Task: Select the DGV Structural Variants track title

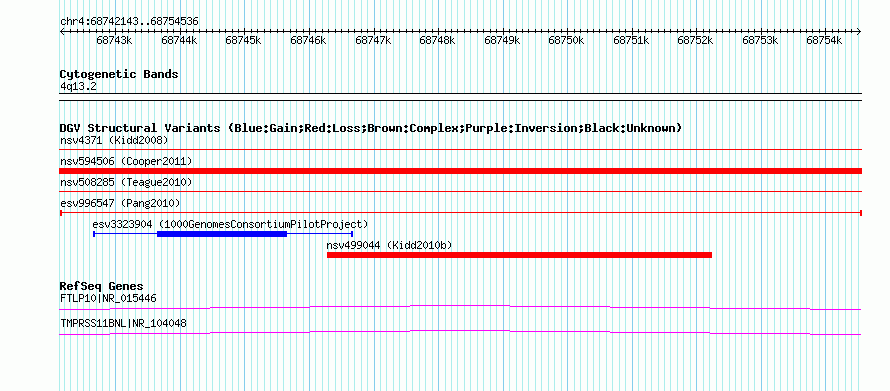Action: pos(371,128)
